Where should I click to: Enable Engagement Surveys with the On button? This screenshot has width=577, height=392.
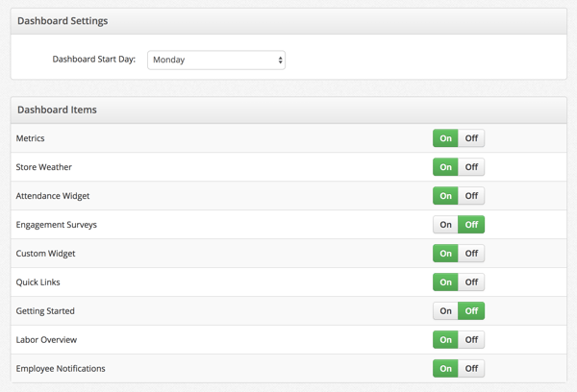(445, 224)
